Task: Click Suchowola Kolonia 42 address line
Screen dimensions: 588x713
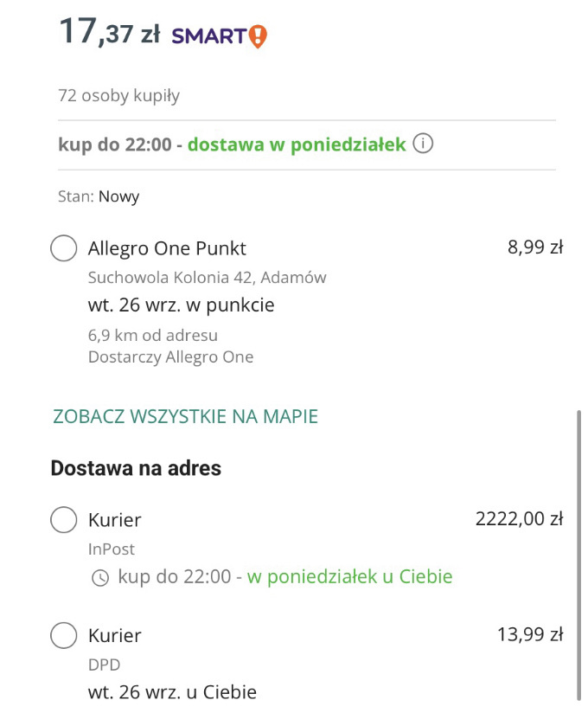Action: click(x=207, y=278)
